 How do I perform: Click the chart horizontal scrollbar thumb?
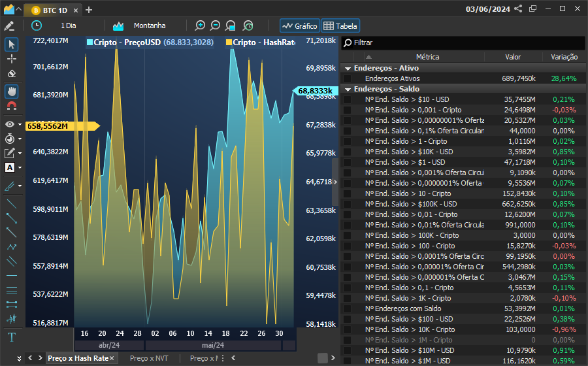pyautogui.click(x=323, y=358)
